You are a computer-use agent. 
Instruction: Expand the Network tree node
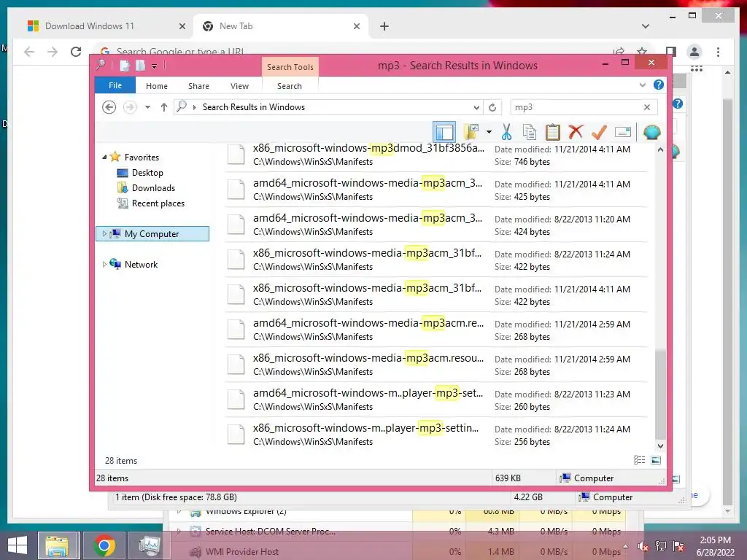[x=104, y=264]
